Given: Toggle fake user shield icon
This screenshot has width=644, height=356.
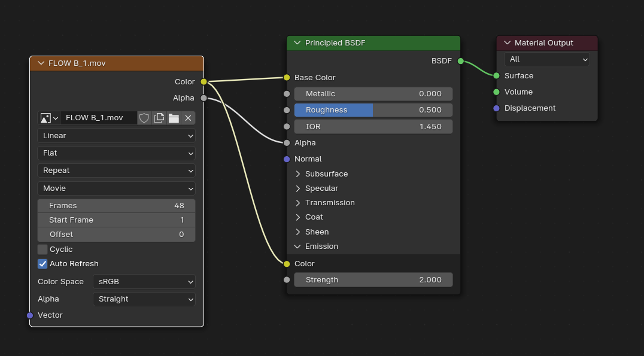Looking at the screenshot, I should click(x=144, y=118).
